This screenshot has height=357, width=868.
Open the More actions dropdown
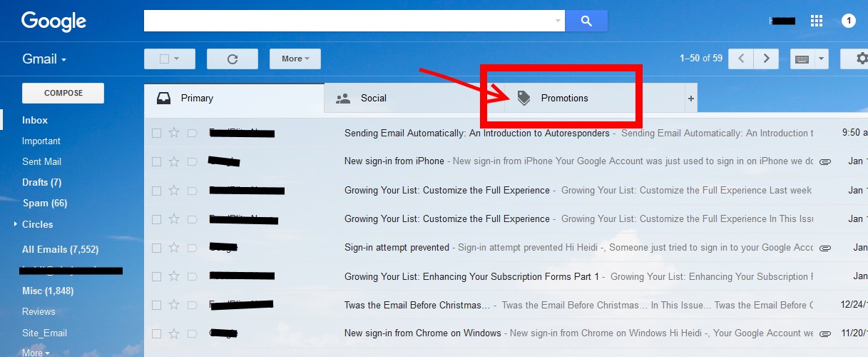[x=295, y=59]
